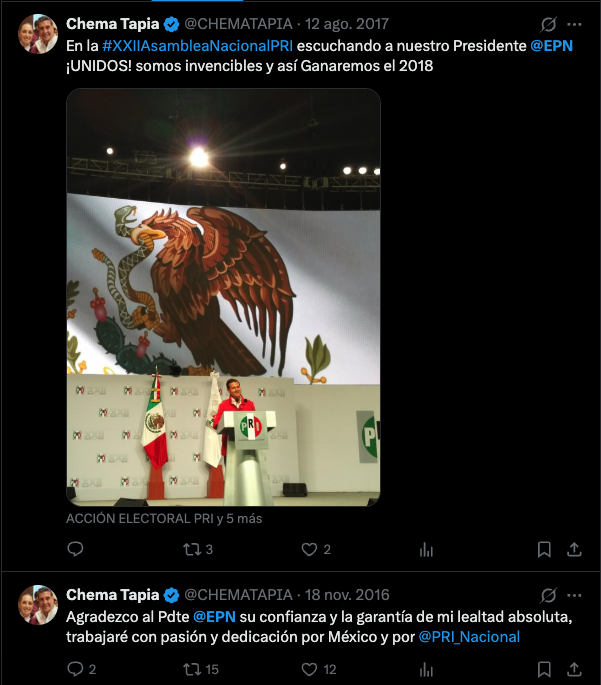Open the PRI podium photo

(x=223, y=297)
